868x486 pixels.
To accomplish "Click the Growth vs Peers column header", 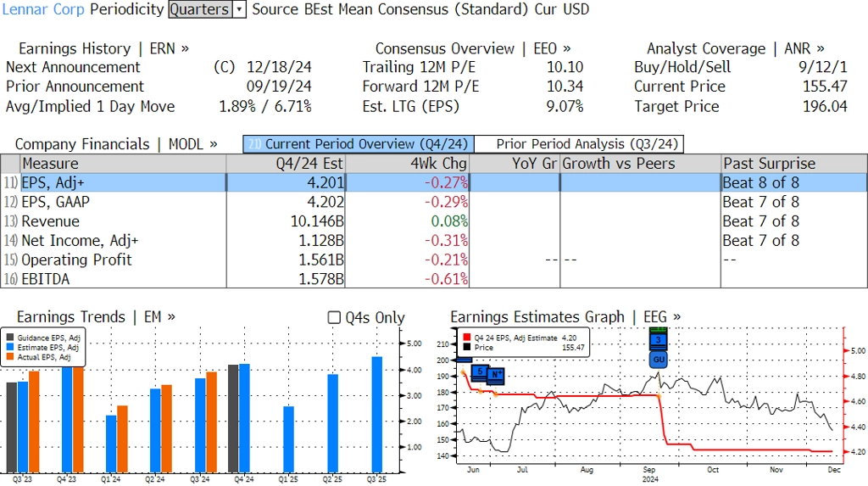I will pos(641,164).
